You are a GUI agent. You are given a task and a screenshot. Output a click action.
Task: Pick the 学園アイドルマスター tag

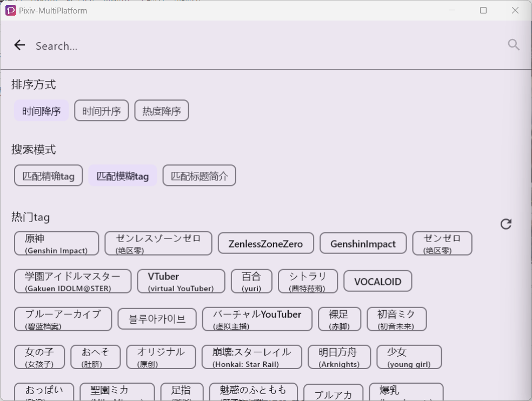click(x=72, y=282)
